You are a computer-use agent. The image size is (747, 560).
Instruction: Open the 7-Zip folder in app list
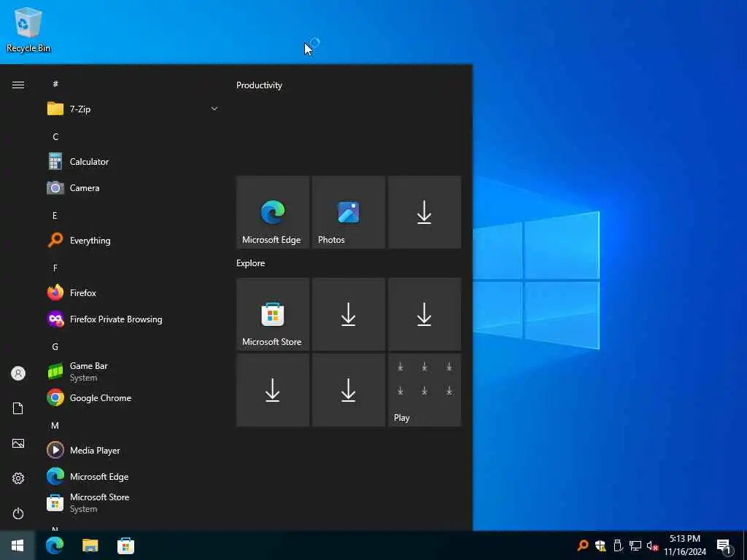click(x=132, y=109)
